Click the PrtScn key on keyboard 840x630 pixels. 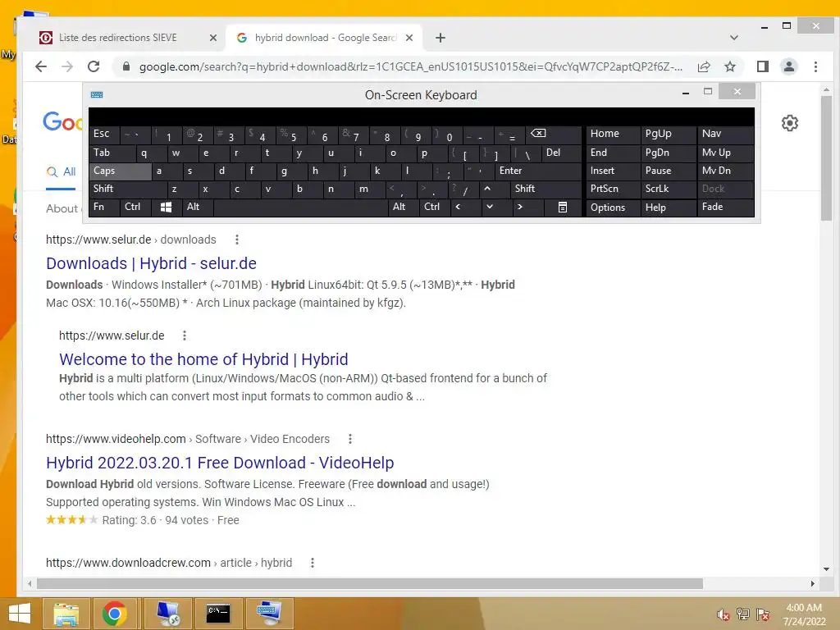pos(613,189)
